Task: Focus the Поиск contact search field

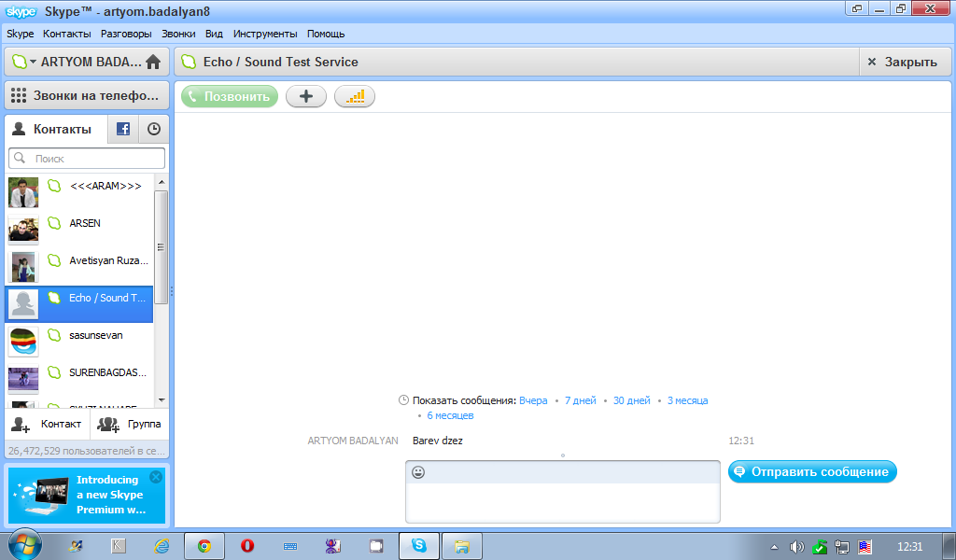Action: tap(87, 159)
